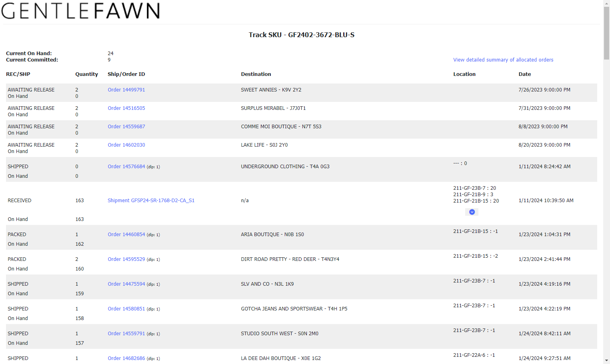
Task: Select location '211-GF-21B-9 : 3'
Action: [x=473, y=195]
